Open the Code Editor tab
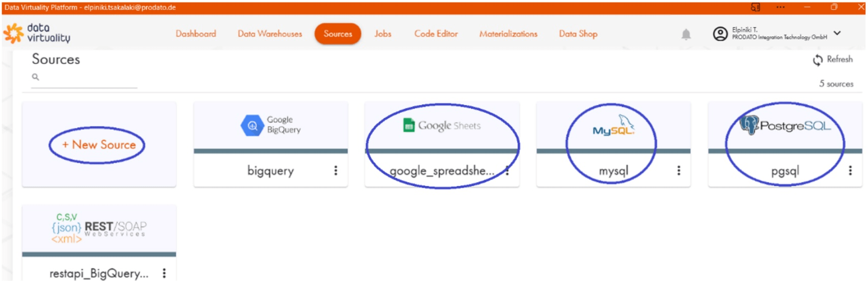The width and height of the screenshot is (868, 281). pos(436,34)
